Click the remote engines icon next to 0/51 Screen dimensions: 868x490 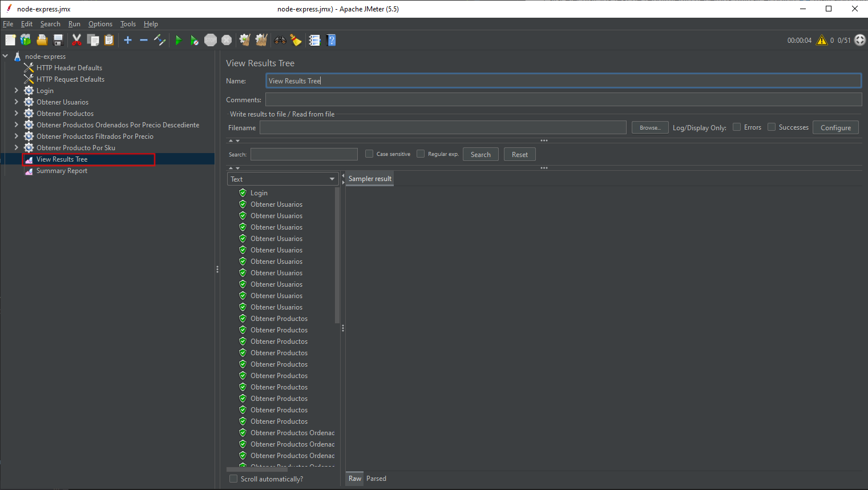pos(860,40)
